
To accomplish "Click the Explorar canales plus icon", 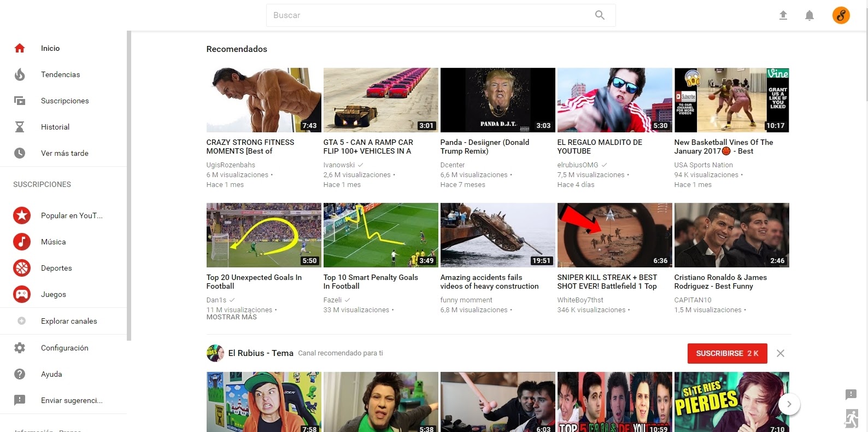I will 22,321.
